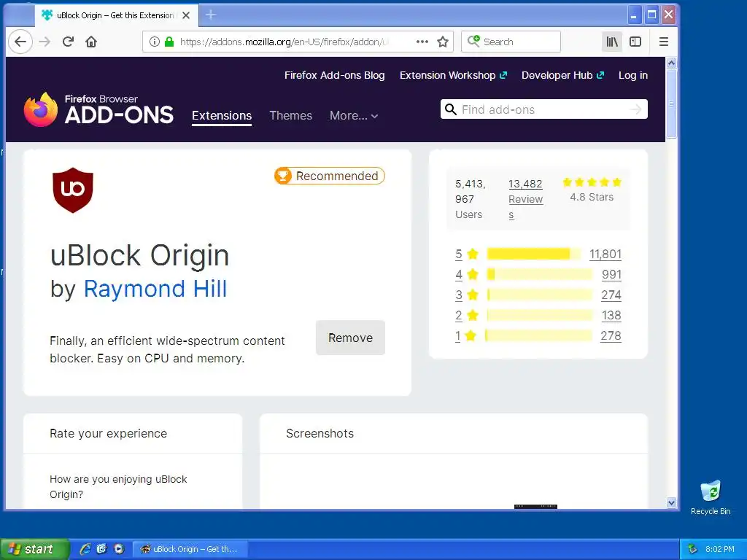The image size is (747, 560).
Task: View the 991 four-star reviews
Action: pyautogui.click(x=611, y=275)
